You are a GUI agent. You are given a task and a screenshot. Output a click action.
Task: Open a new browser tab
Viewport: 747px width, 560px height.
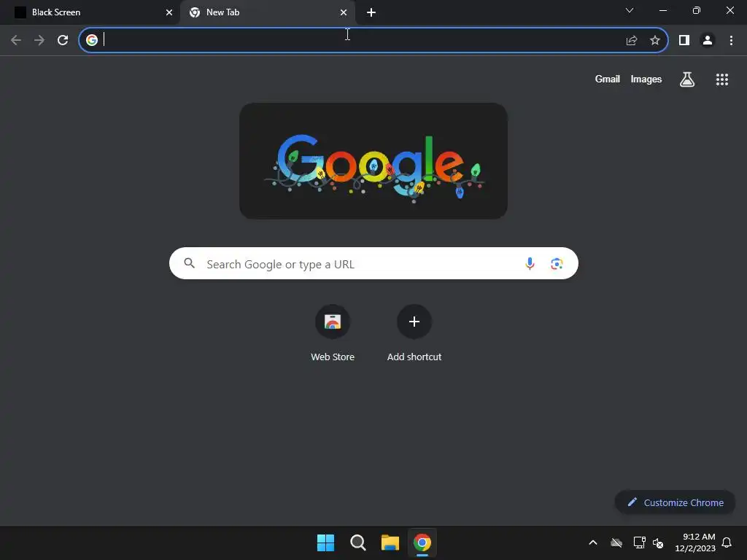371,12
